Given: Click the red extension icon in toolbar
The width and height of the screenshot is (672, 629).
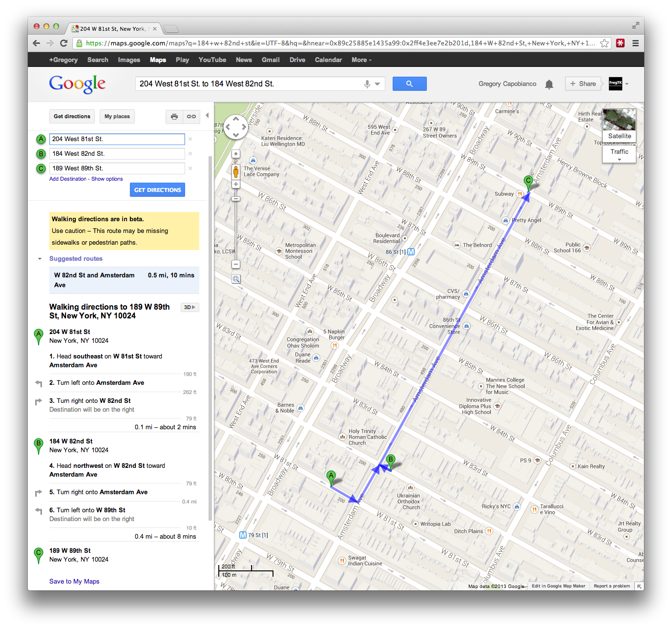Looking at the screenshot, I should 620,43.
